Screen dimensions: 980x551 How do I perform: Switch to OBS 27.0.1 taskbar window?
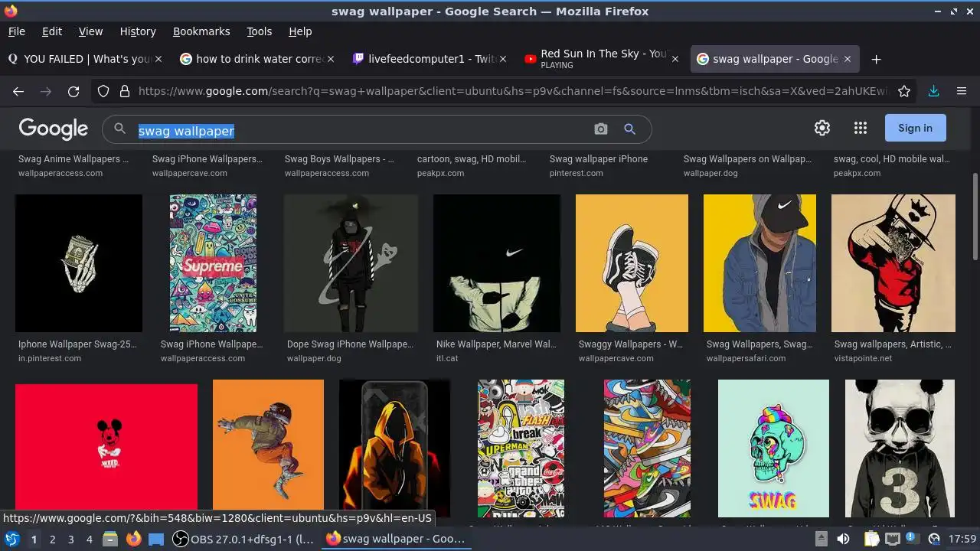[244, 539]
